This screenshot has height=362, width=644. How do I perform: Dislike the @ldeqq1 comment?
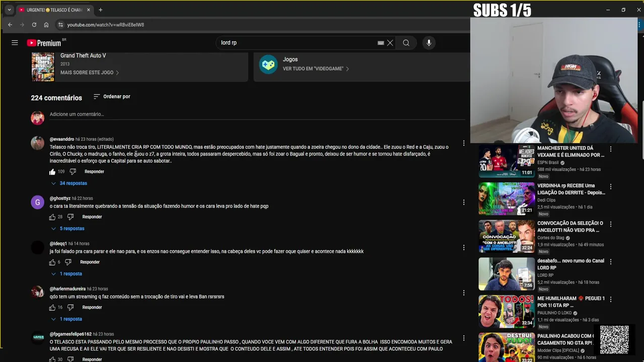coord(68,262)
